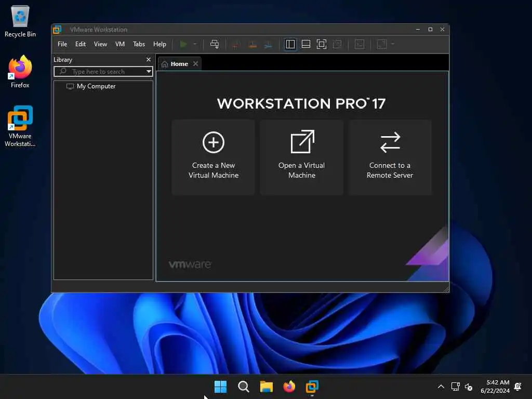Open File Explorer from the taskbar
The image size is (532, 399).
coord(267,387)
